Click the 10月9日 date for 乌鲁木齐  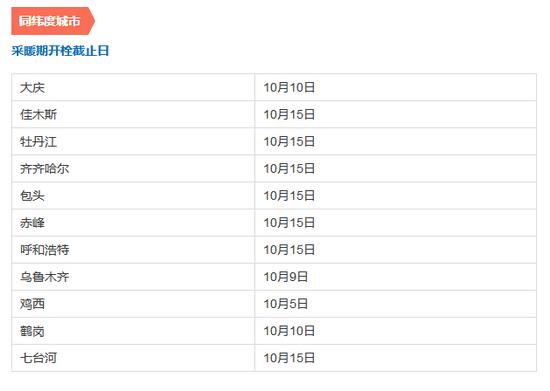(x=286, y=277)
